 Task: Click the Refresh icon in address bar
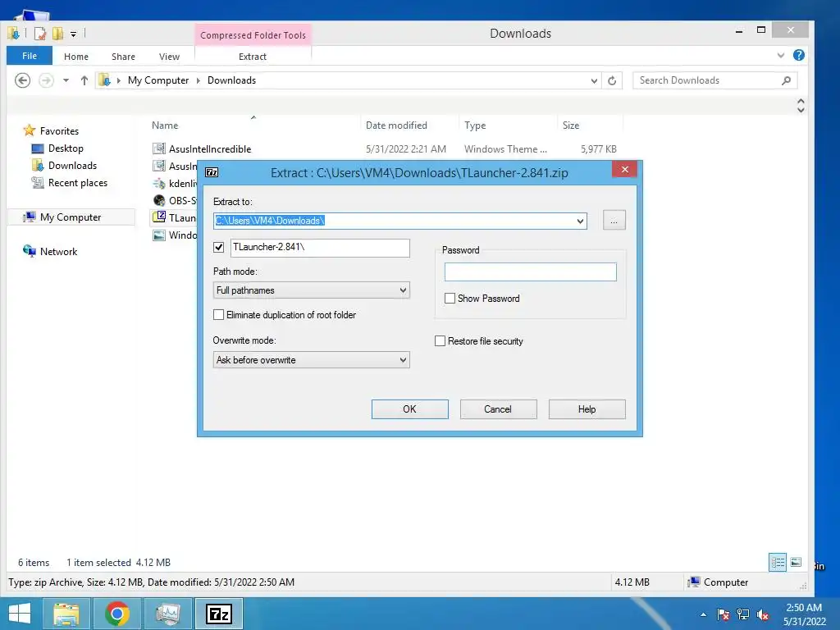(612, 80)
